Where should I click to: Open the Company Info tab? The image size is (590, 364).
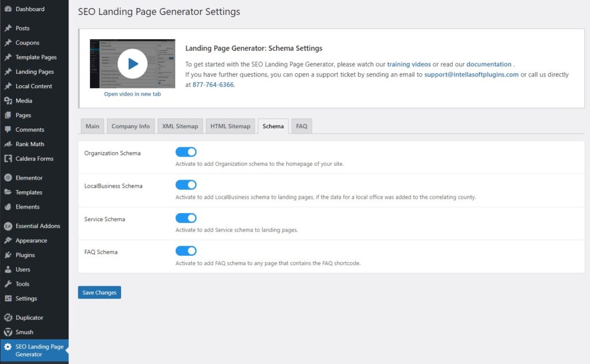click(130, 126)
